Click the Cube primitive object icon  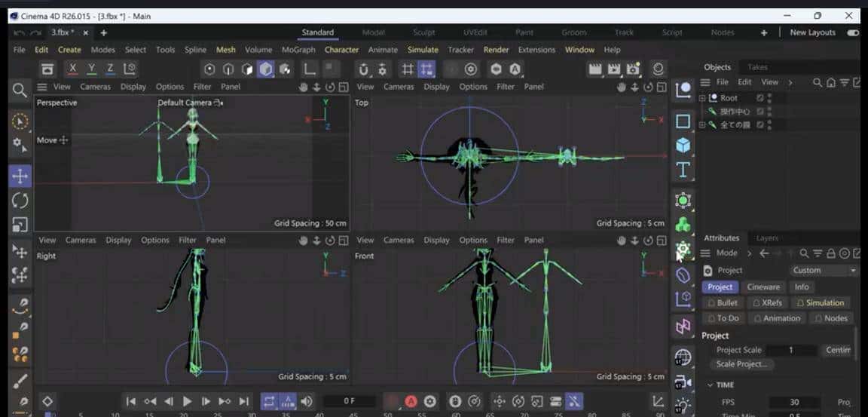coord(683,145)
